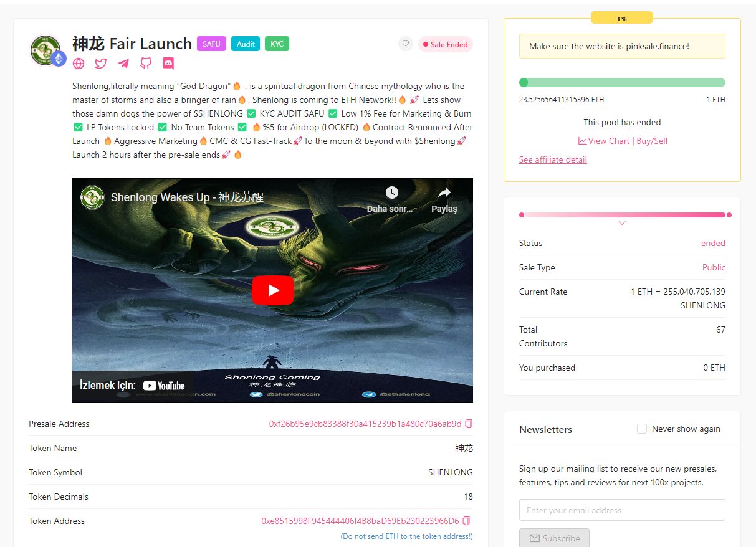The height and width of the screenshot is (547, 756).
Task: Click the Token Symbol value SHENLONG
Action: 450,472
